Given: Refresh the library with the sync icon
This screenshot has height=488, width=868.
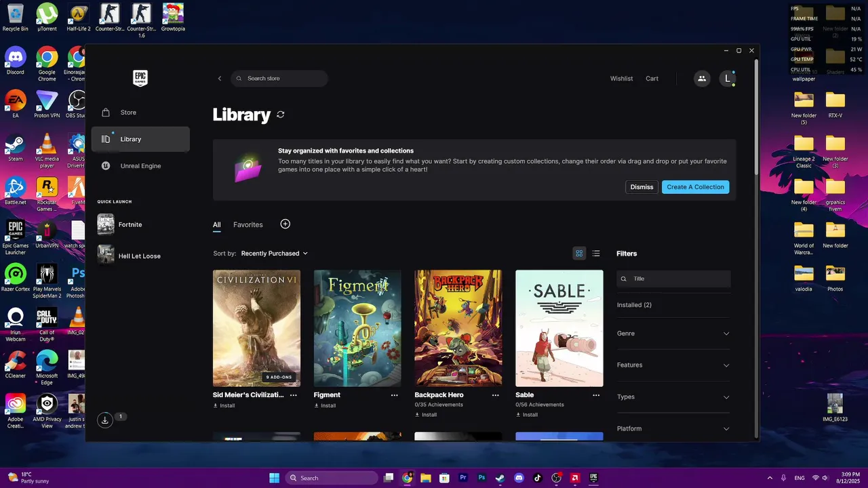Looking at the screenshot, I should coord(281,115).
